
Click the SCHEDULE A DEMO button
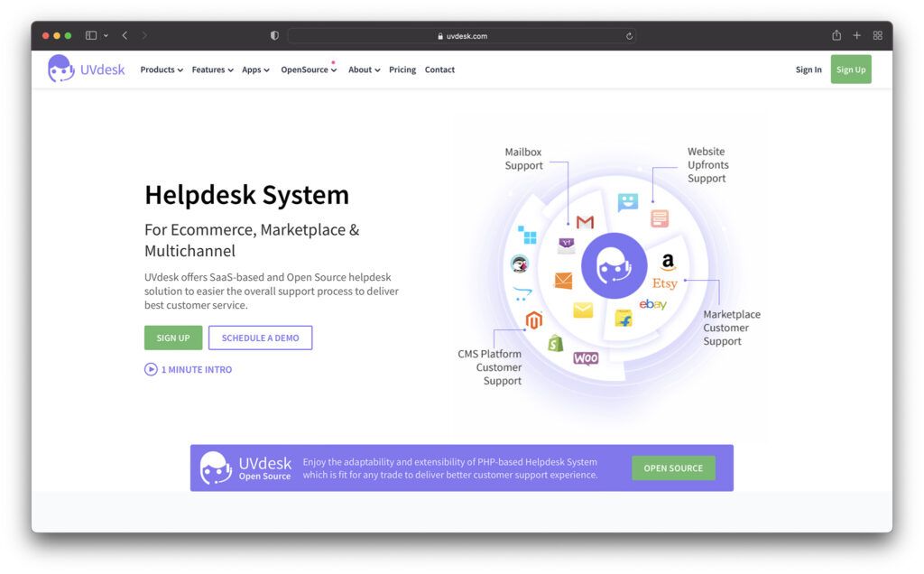pyautogui.click(x=260, y=338)
